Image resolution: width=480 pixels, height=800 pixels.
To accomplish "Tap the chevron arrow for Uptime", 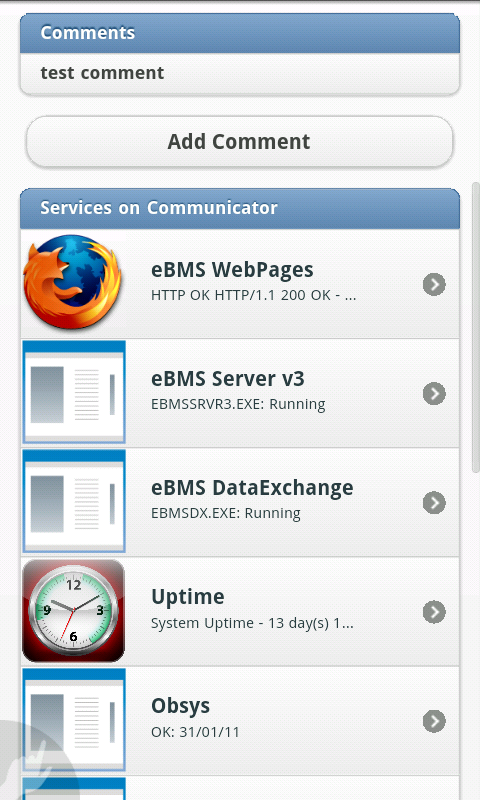I will click(x=434, y=612).
